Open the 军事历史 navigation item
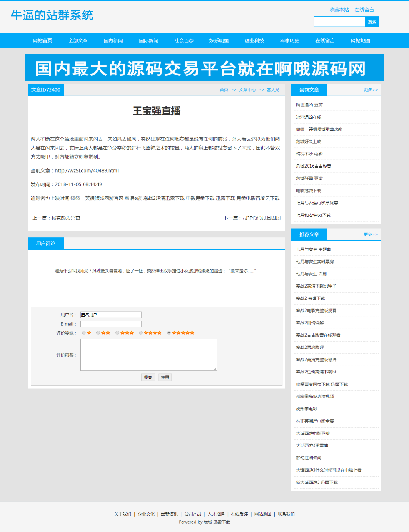Image resolution: width=409 pixels, height=532 pixels. coord(289,40)
